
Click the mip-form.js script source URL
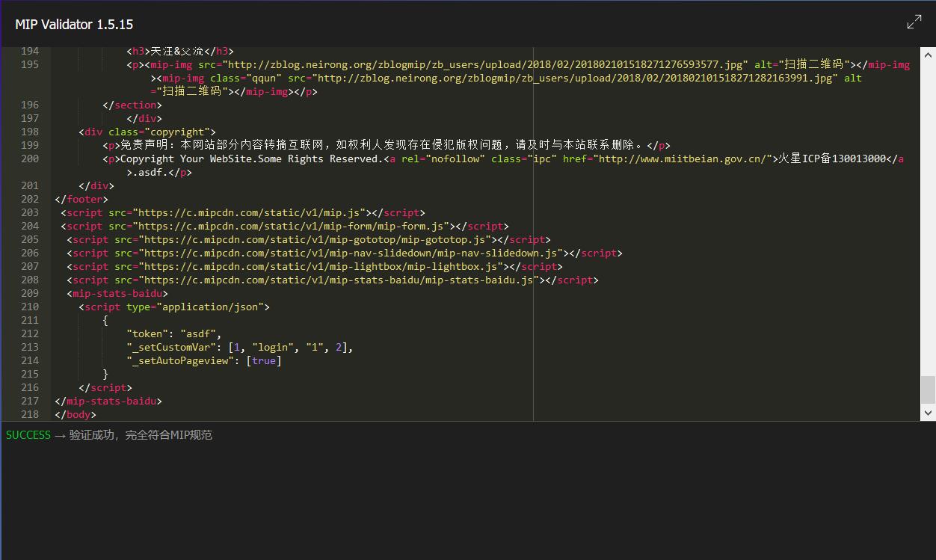291,227
